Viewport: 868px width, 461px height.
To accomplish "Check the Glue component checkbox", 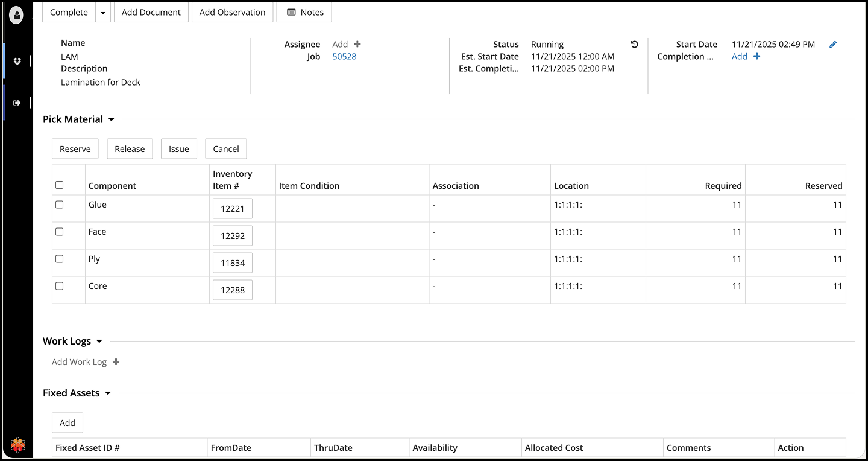I will point(60,205).
